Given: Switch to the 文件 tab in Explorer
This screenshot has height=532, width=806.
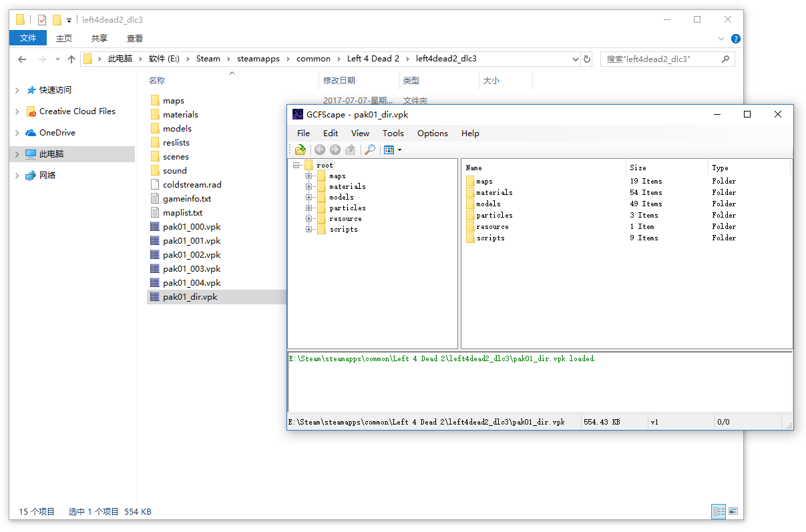Looking at the screenshot, I should tap(28, 38).
